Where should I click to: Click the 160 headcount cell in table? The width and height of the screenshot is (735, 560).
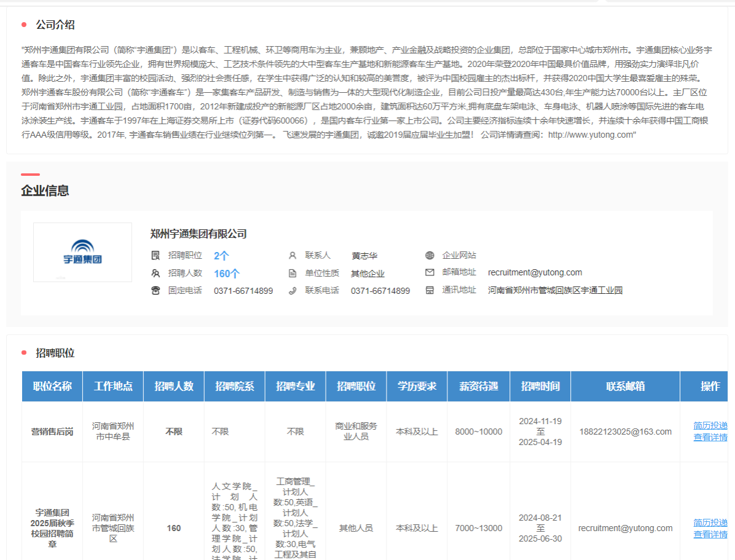tap(174, 528)
